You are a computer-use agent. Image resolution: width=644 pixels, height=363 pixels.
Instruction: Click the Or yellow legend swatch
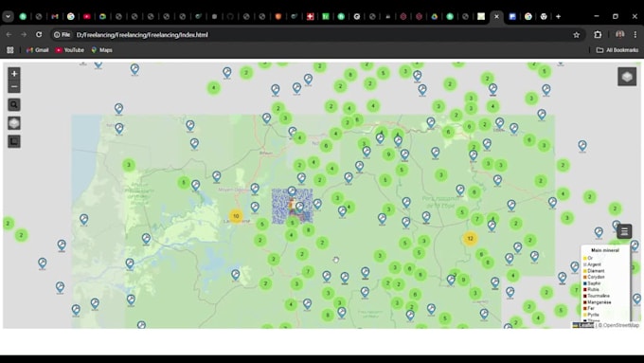585,258
